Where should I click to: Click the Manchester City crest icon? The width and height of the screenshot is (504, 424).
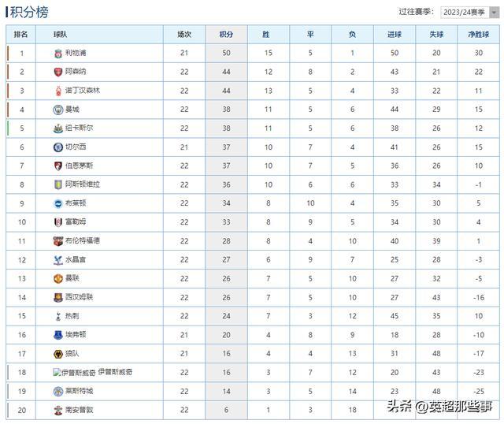pos(57,110)
